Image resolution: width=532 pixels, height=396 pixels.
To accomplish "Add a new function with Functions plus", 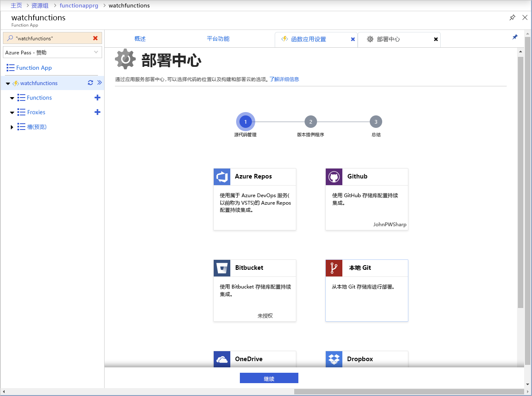I will pyautogui.click(x=98, y=98).
